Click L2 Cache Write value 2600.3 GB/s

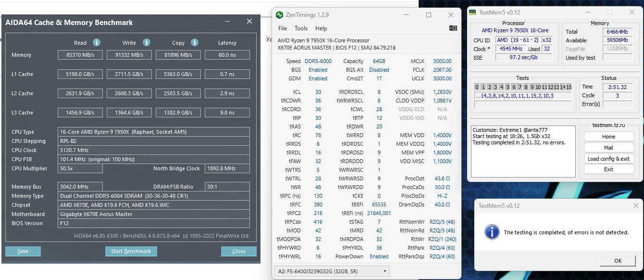click(129, 93)
